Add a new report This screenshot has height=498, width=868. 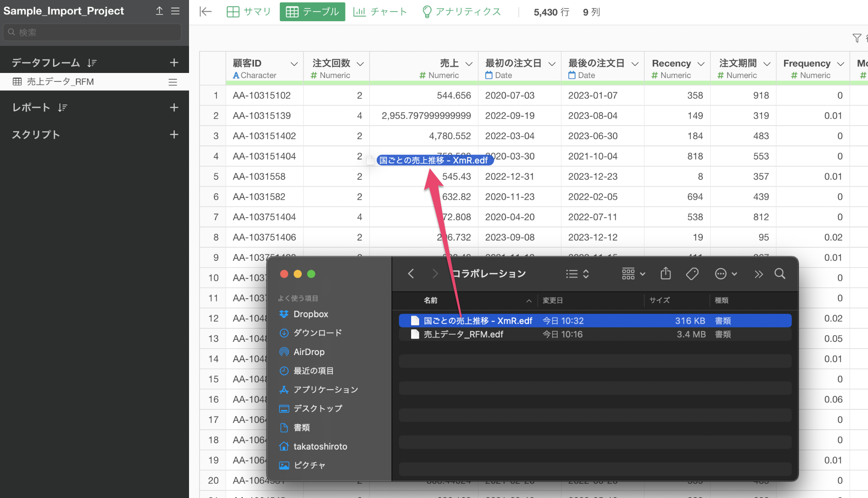point(174,107)
